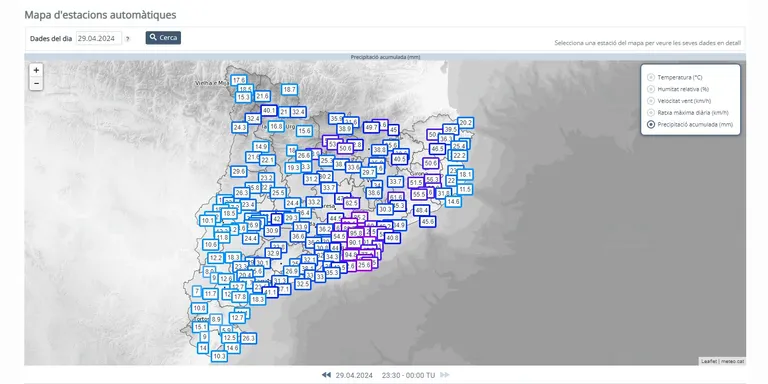Click the 30.9 station marker

(271, 231)
